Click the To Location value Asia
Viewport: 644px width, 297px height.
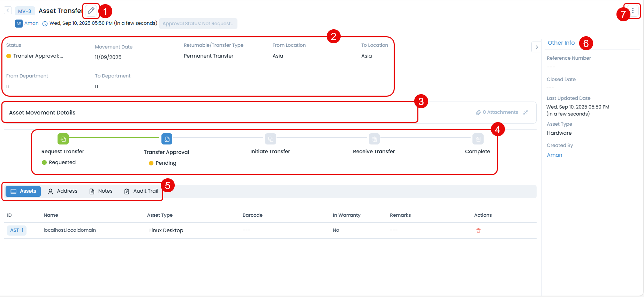click(366, 56)
